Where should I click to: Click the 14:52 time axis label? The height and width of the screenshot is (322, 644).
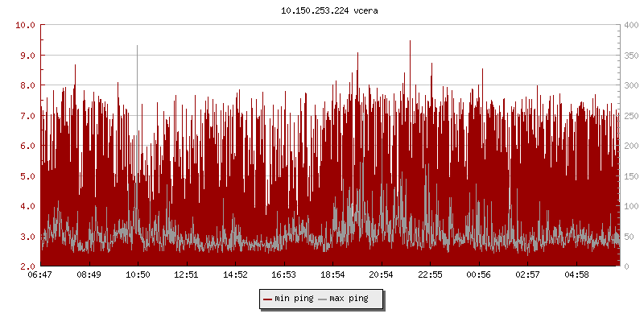point(235,275)
